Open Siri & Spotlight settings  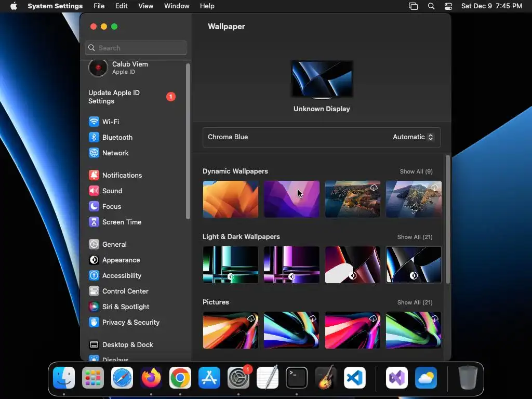click(x=119, y=307)
